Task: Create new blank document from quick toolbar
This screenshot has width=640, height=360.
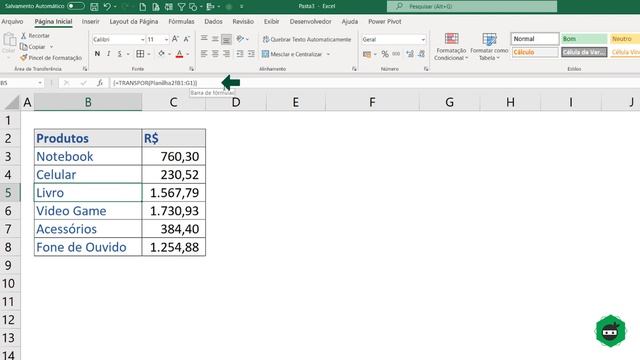Action: click(x=142, y=7)
